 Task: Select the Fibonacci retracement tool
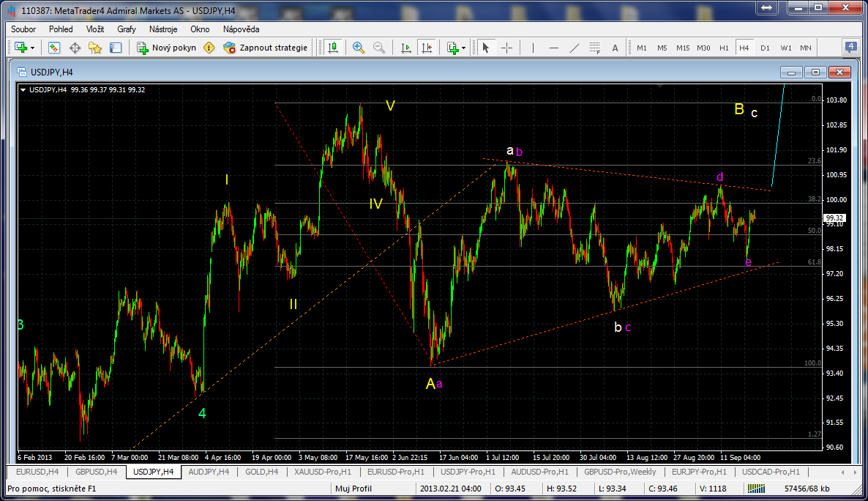594,48
